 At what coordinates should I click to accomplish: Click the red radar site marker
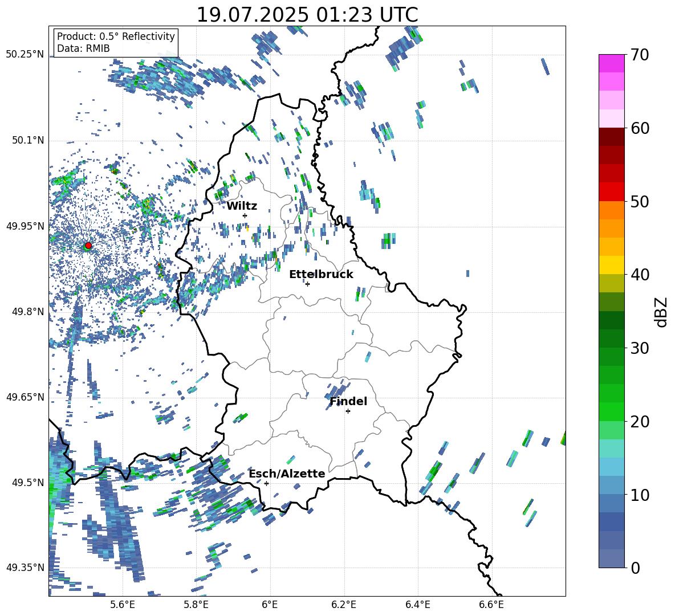88,246
